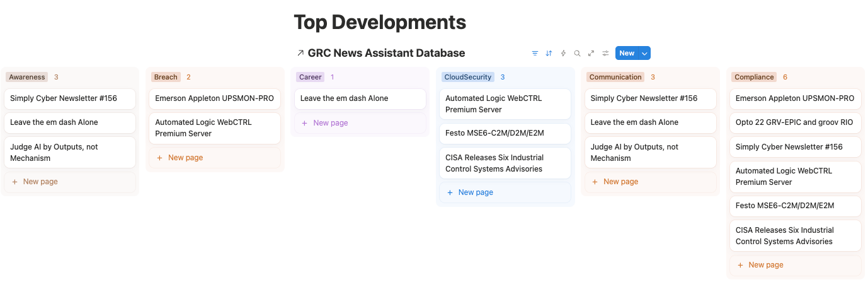Open Festo MSE6-C2M/D2M/E2M card in Compliance
This screenshot has height=294, width=868.
pyautogui.click(x=796, y=206)
